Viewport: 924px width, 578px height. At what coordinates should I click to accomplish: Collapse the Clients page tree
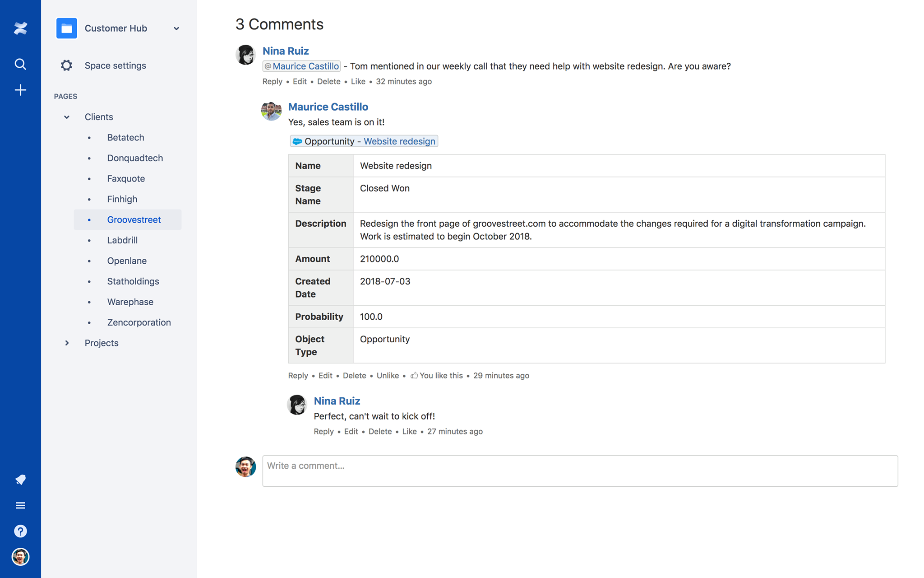click(x=66, y=117)
